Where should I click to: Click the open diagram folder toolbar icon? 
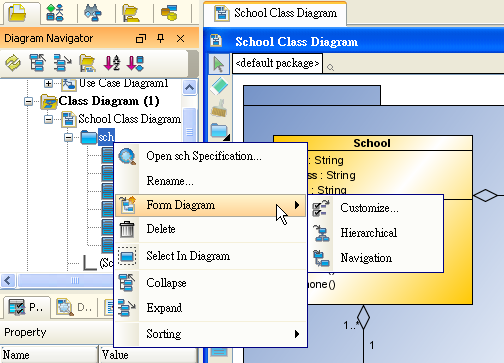(x=87, y=63)
